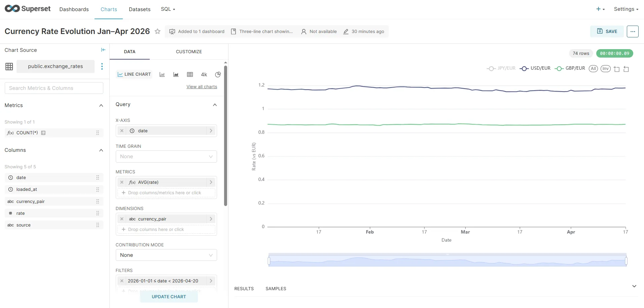Open the Time Grain dropdown
Image resolution: width=644 pixels, height=308 pixels.
pyautogui.click(x=166, y=157)
